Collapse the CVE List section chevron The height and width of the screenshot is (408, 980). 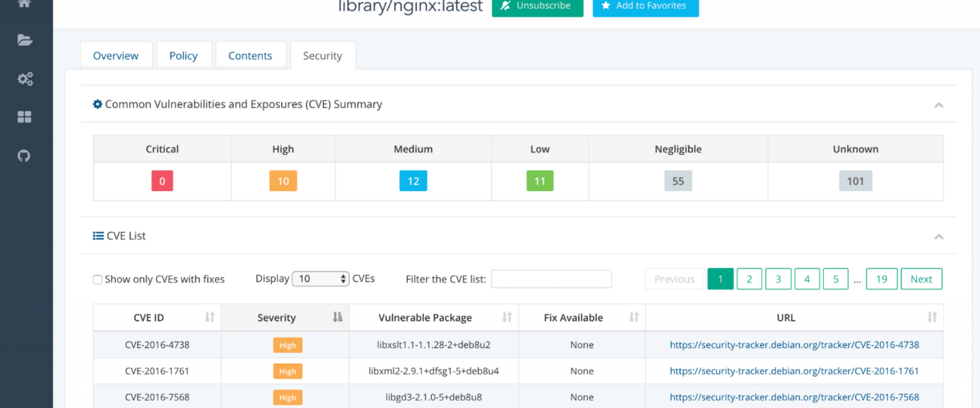pyautogui.click(x=939, y=237)
